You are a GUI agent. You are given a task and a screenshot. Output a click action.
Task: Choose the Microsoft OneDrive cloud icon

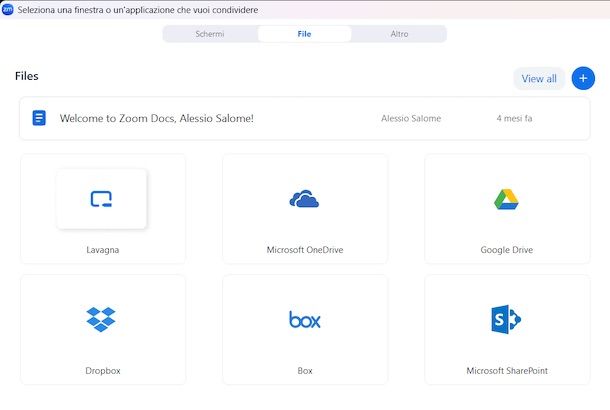coord(304,199)
